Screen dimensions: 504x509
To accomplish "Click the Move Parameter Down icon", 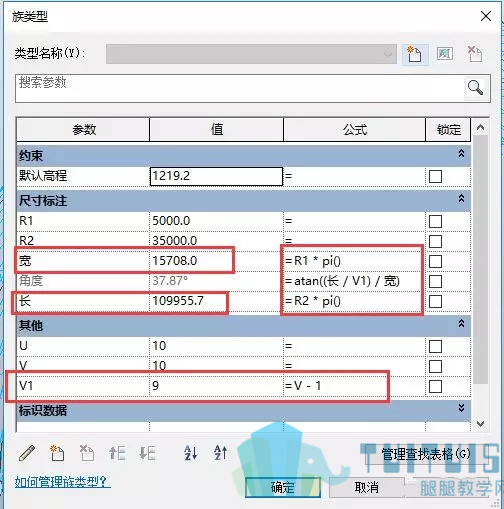I will click(147, 453).
